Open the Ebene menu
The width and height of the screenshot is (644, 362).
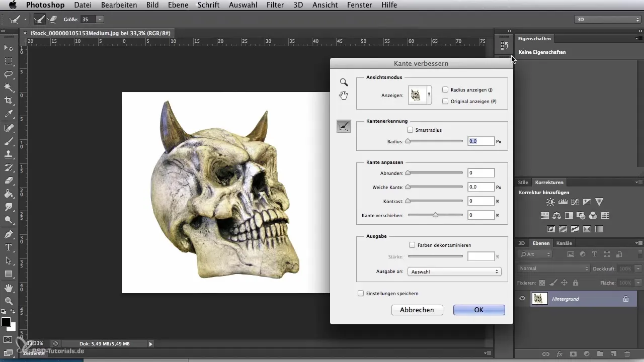point(179,5)
